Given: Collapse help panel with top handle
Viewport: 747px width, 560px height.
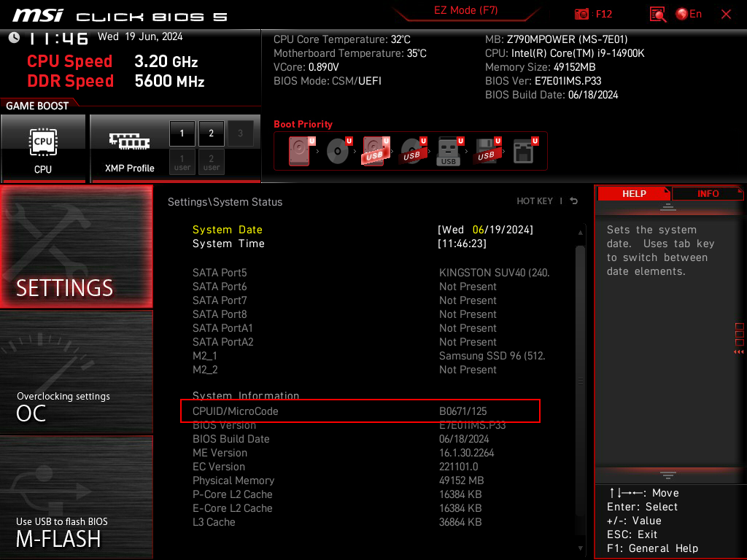Looking at the screenshot, I should pos(668,206).
